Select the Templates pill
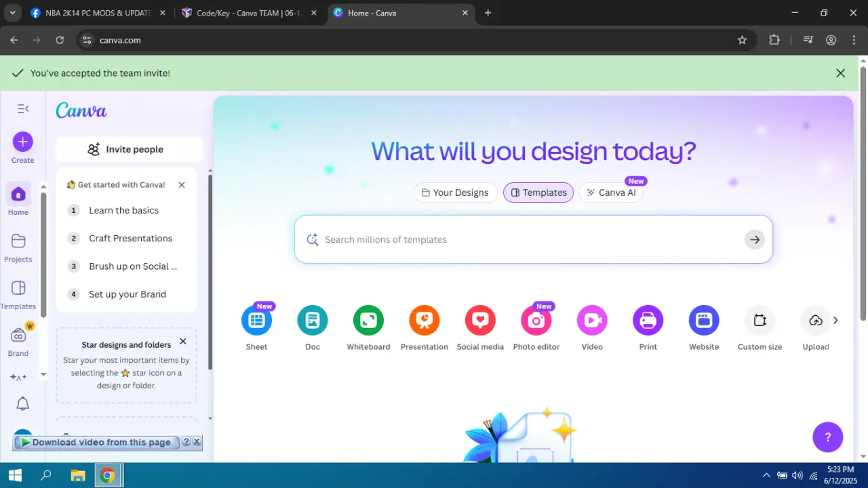Image resolution: width=868 pixels, height=488 pixels. tap(538, 192)
